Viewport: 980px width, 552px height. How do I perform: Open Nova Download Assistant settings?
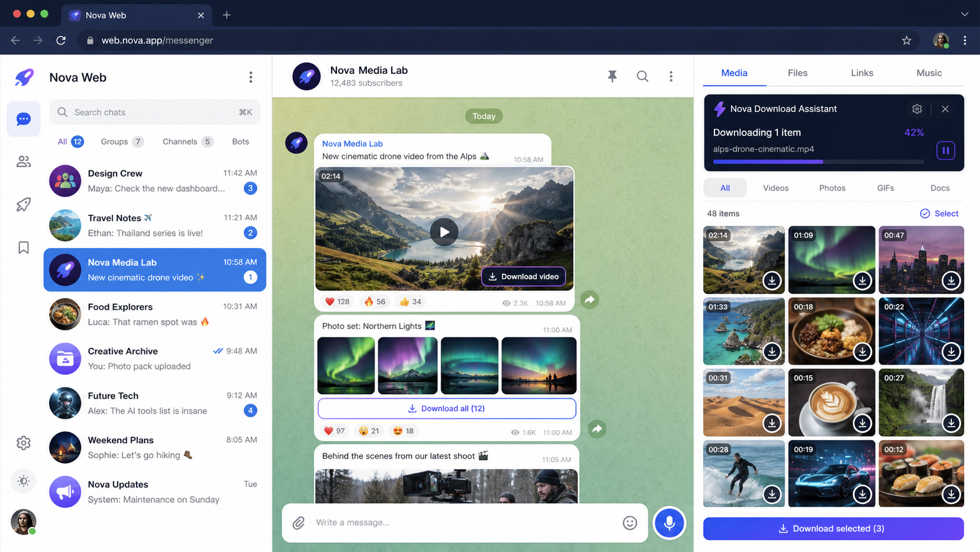coord(917,109)
